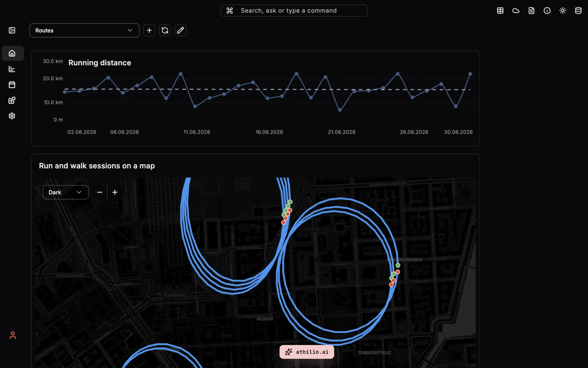Click the 30.0 km axis label
The width and height of the screenshot is (588, 368).
click(53, 61)
